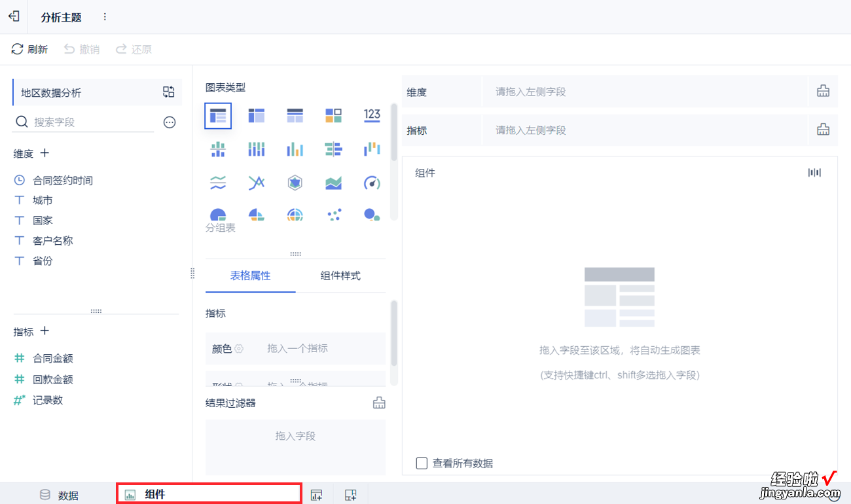This screenshot has height=504, width=851.
Task: Choose the waterfall chart type
Action: (x=372, y=150)
